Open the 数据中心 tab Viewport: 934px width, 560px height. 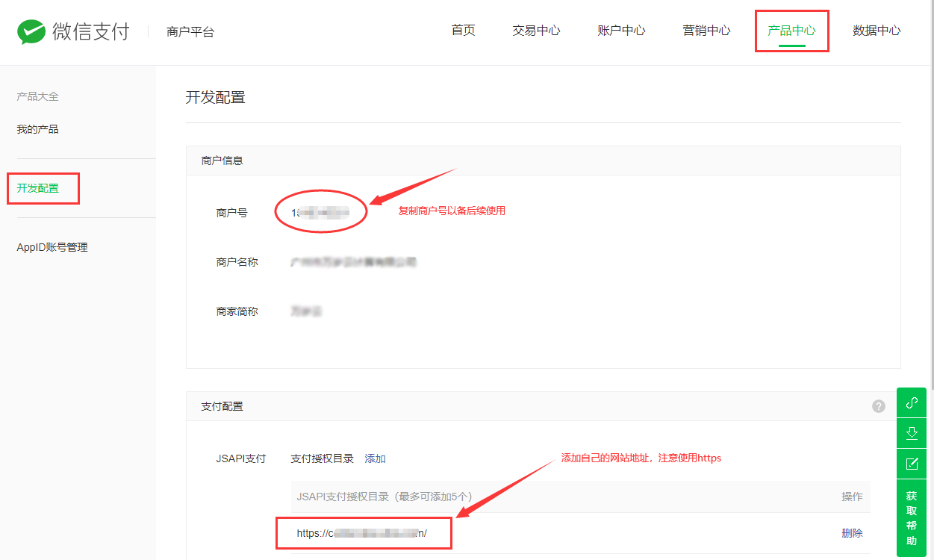(877, 31)
